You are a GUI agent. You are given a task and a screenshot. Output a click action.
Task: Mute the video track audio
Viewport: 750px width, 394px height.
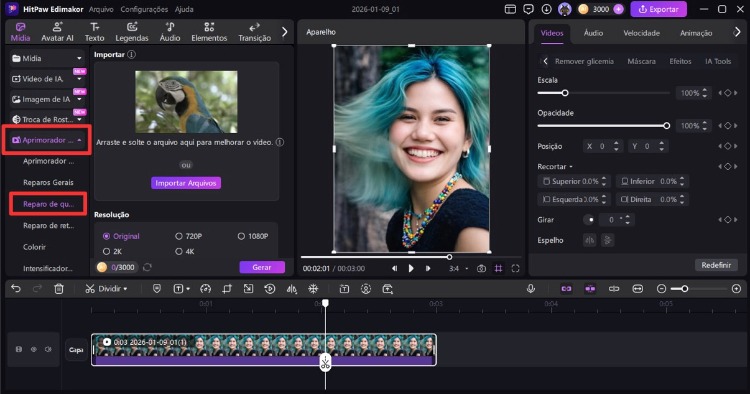click(48, 350)
